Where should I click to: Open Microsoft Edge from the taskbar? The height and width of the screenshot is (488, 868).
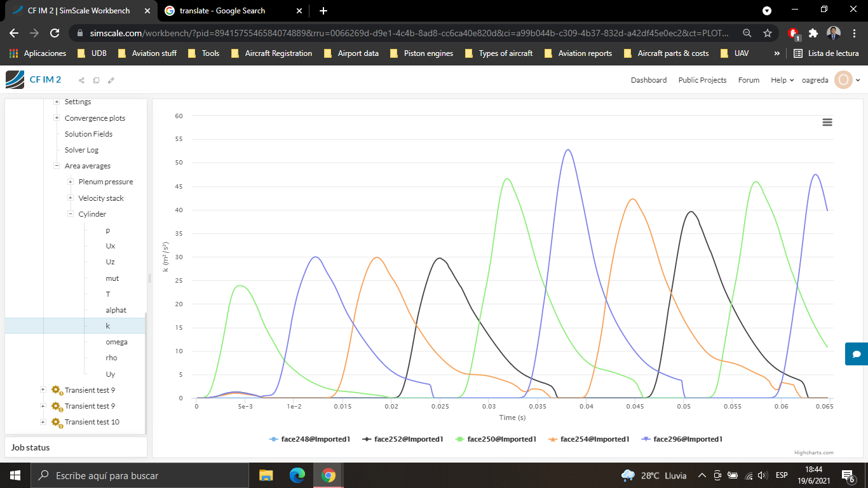coord(297,475)
